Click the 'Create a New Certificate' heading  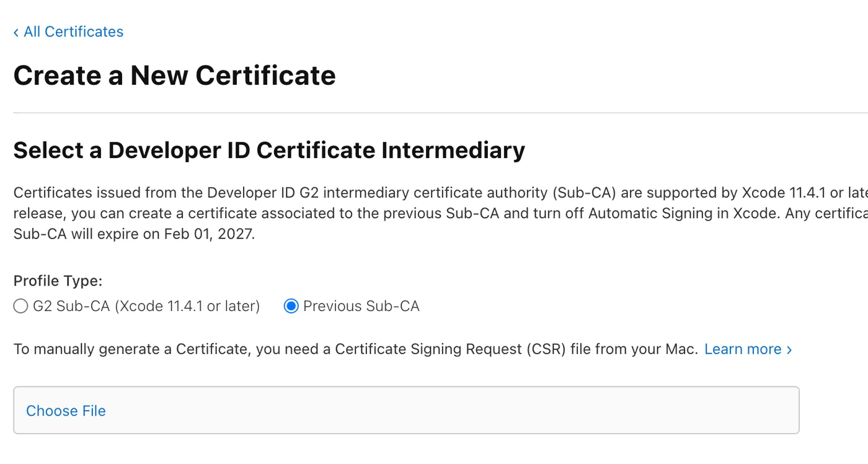click(174, 76)
